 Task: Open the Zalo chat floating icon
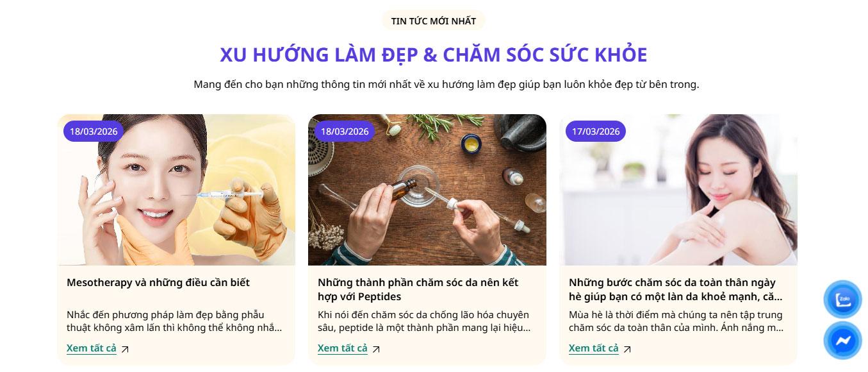[842, 300]
